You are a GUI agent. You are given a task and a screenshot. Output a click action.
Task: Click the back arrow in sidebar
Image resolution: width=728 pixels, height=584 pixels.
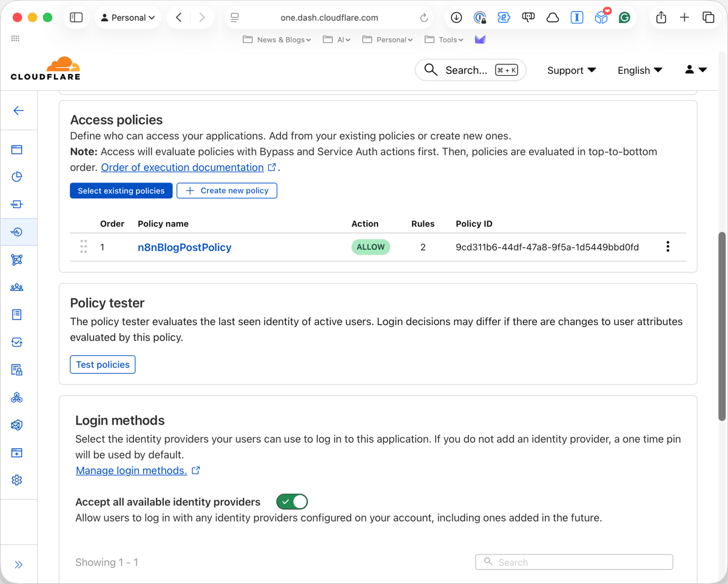point(18,110)
